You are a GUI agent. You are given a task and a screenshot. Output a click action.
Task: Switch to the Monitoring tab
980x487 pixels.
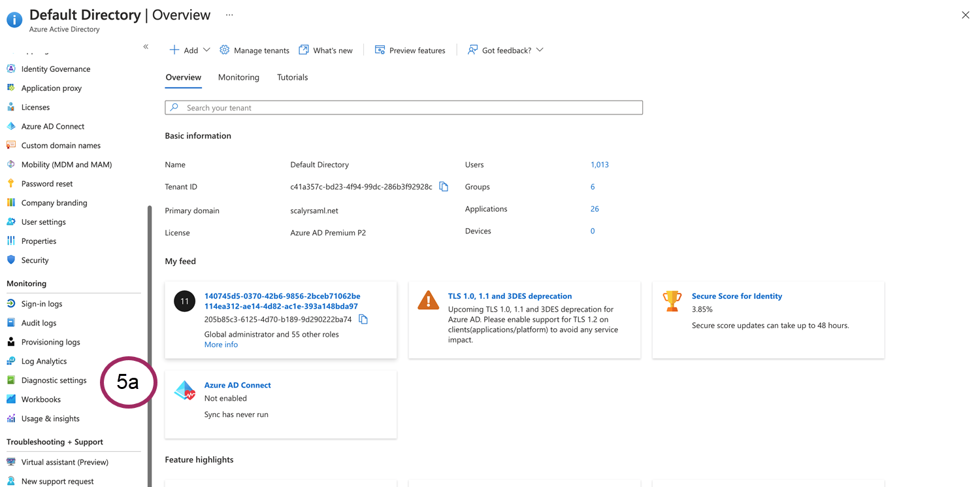pos(238,77)
